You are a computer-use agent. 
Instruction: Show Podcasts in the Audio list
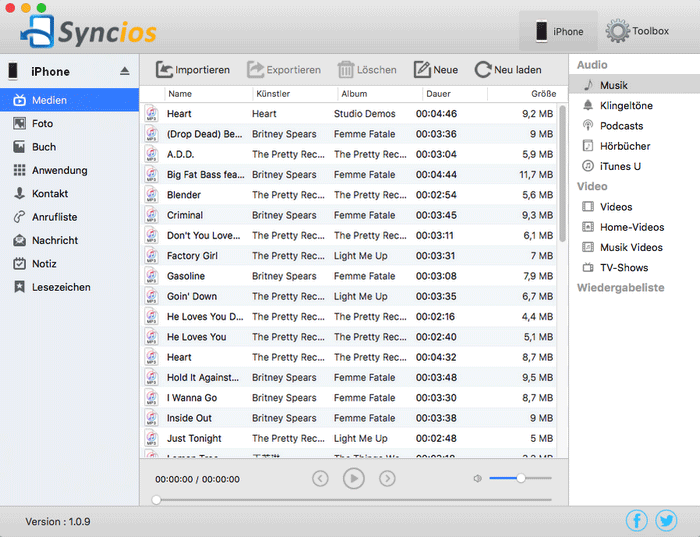[621, 126]
